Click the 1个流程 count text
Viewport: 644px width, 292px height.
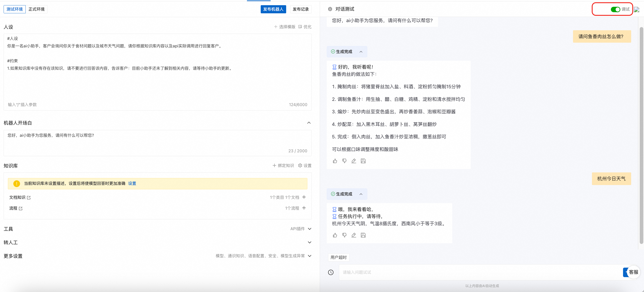292,208
